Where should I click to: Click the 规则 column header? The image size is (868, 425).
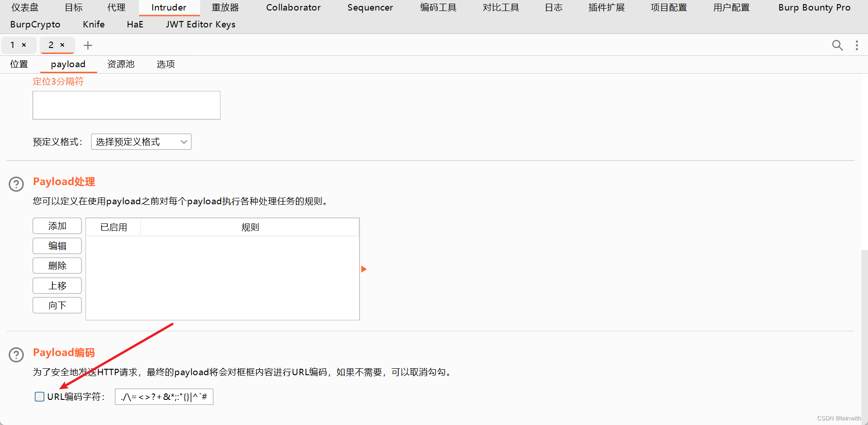pos(250,227)
